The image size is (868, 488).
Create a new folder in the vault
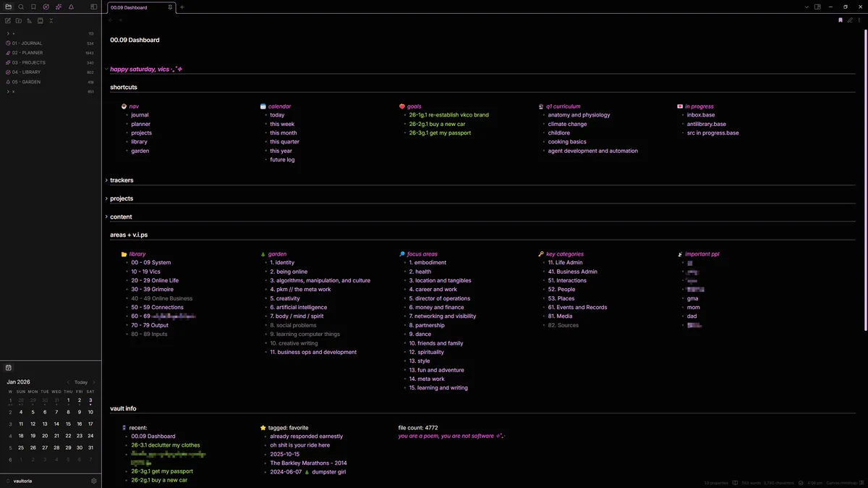(x=18, y=20)
